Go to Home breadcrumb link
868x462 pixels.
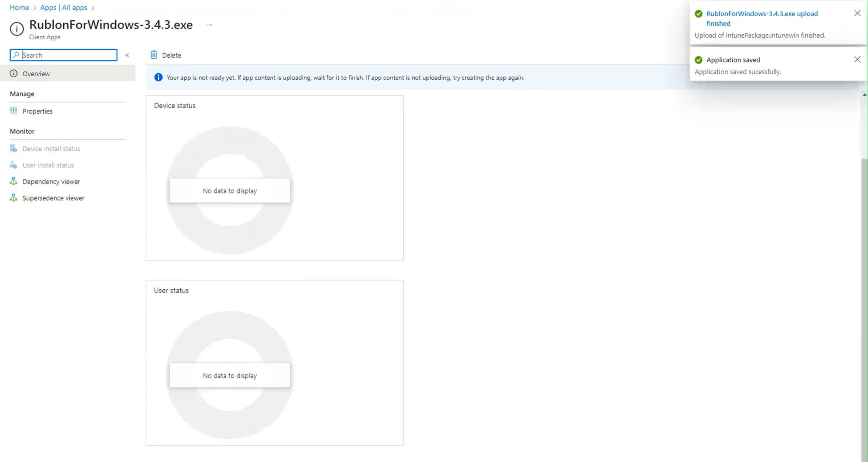click(19, 7)
